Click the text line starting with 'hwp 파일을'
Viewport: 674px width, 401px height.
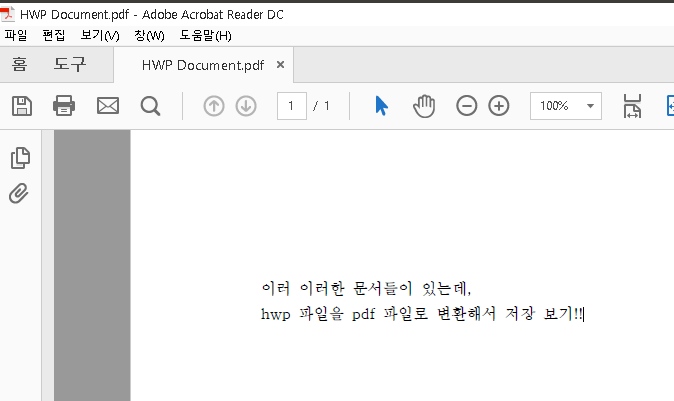(x=423, y=314)
